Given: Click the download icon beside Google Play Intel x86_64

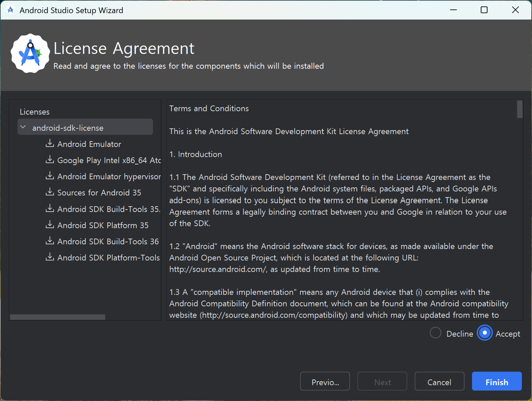Looking at the screenshot, I should coord(50,160).
